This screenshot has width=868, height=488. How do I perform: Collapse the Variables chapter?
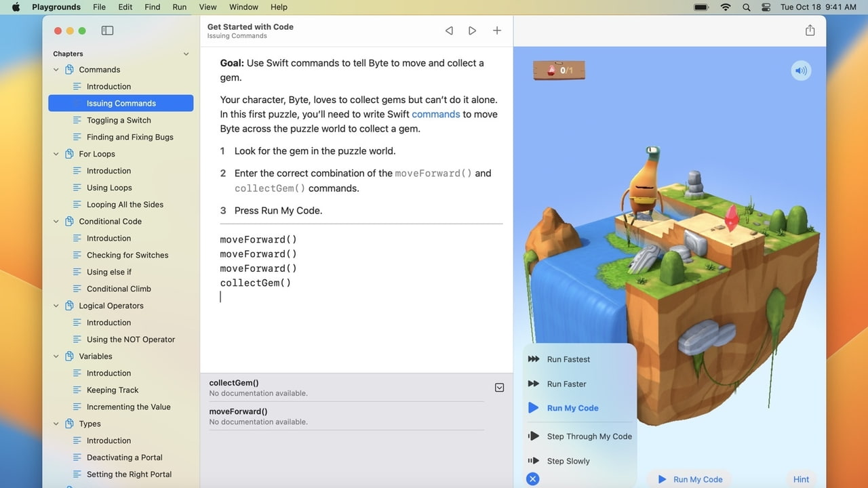click(56, 357)
